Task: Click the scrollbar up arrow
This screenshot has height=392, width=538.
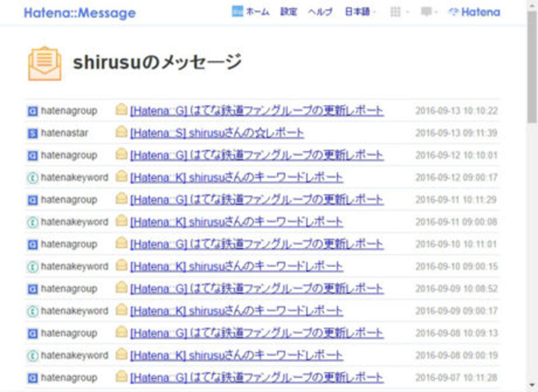Action: 532,5
